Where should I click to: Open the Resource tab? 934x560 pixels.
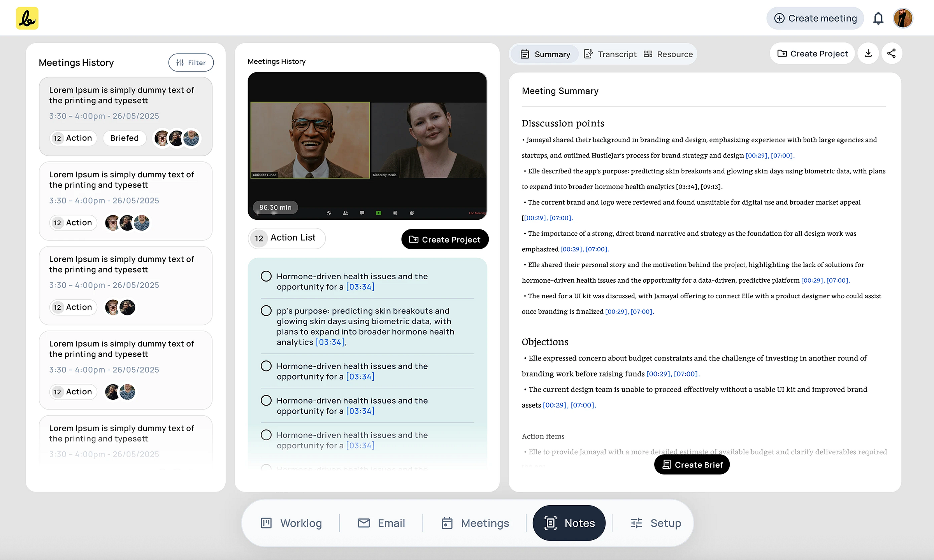tap(669, 54)
